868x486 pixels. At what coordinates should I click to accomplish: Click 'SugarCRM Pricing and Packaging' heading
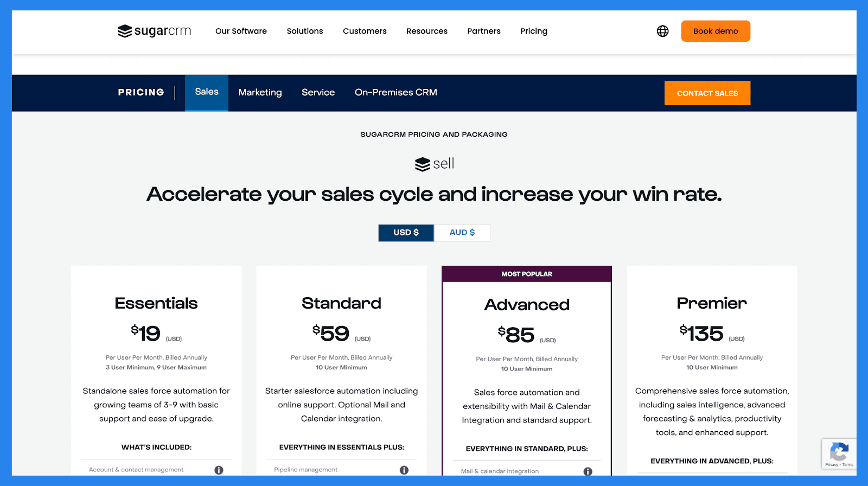pos(434,135)
